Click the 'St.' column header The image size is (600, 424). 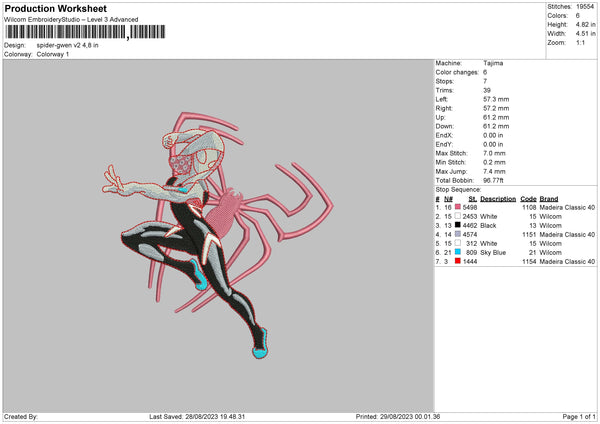(x=473, y=199)
